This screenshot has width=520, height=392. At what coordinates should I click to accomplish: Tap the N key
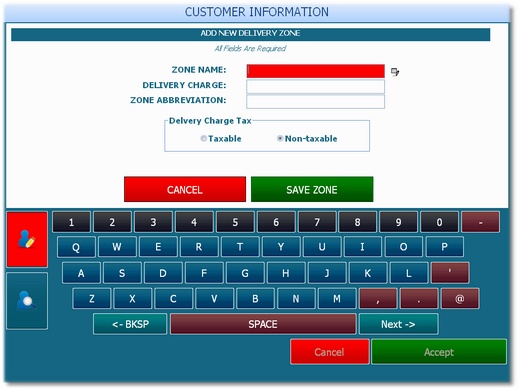(x=296, y=298)
